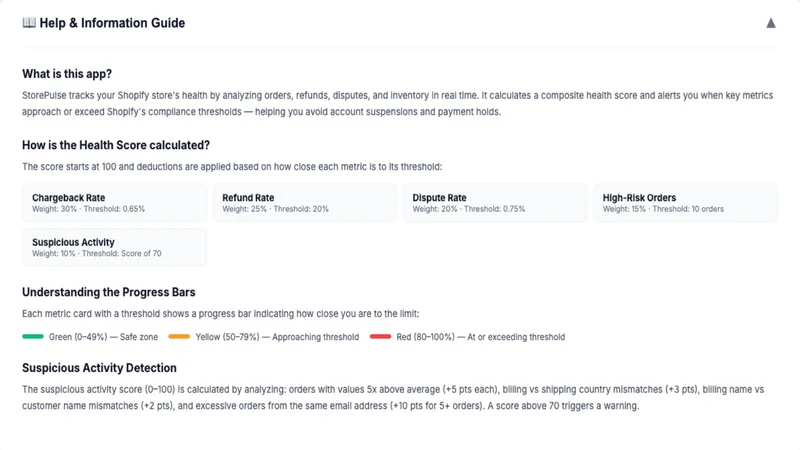Image resolution: width=800 pixels, height=450 pixels.
Task: Select the Refund Rate metric card
Action: pos(305,203)
